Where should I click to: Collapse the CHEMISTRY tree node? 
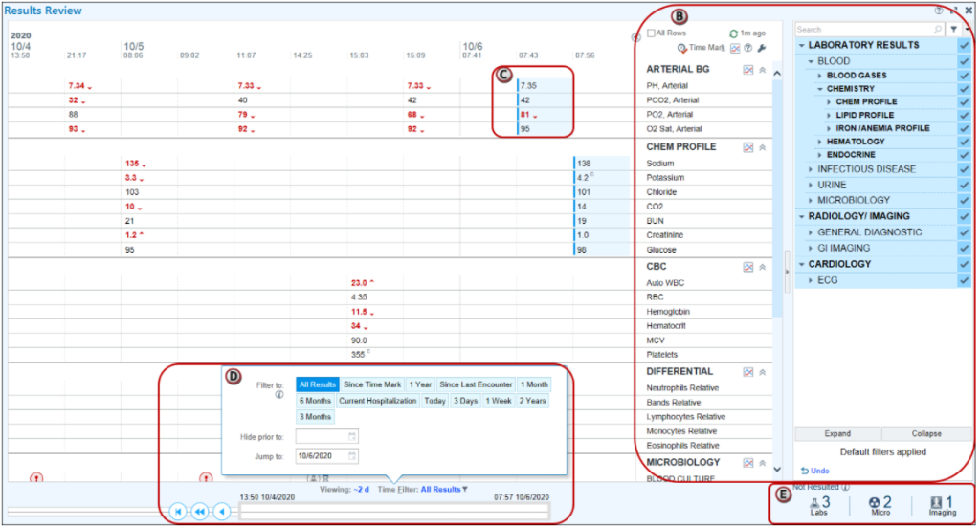pyautogui.click(x=819, y=89)
